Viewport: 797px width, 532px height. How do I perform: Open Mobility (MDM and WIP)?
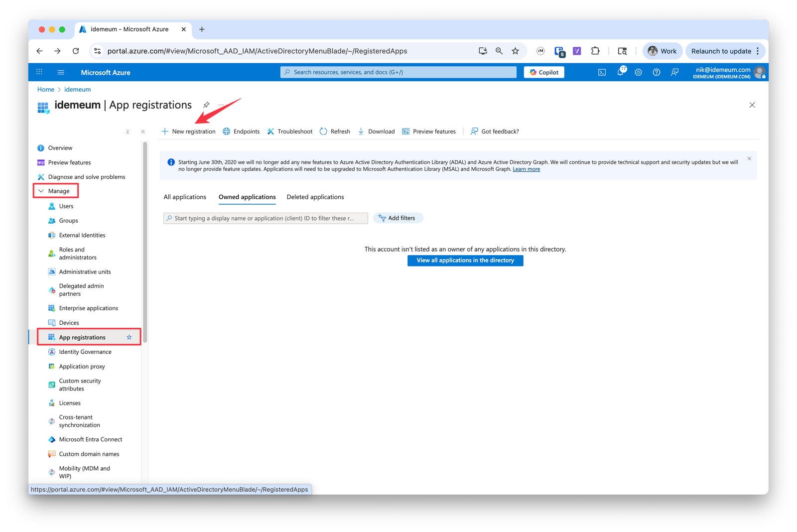[84, 472]
